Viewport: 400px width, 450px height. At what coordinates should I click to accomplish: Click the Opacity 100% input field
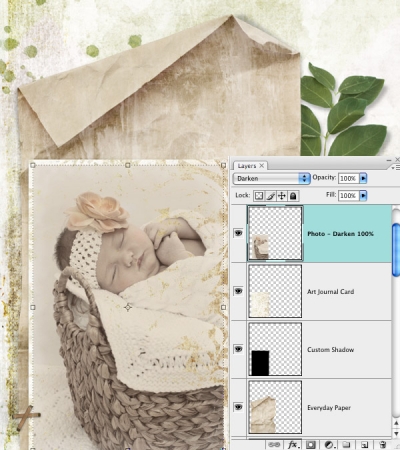[x=349, y=178]
